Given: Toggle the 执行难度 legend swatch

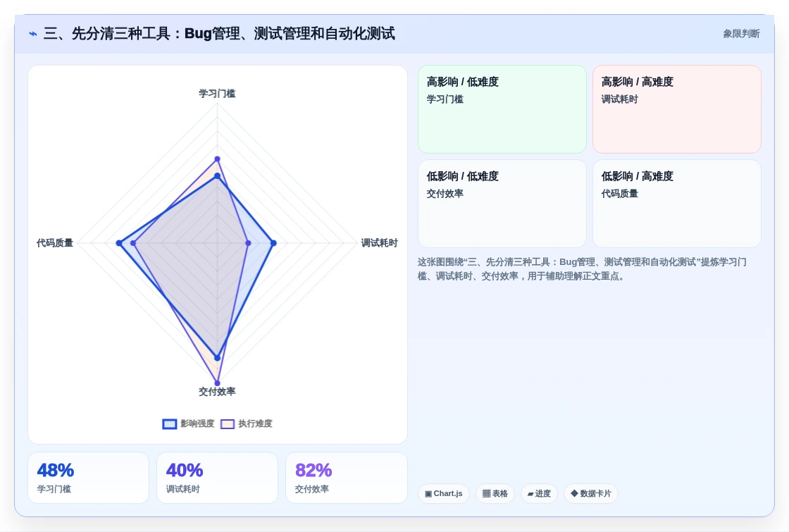Looking at the screenshot, I should click(x=228, y=423).
